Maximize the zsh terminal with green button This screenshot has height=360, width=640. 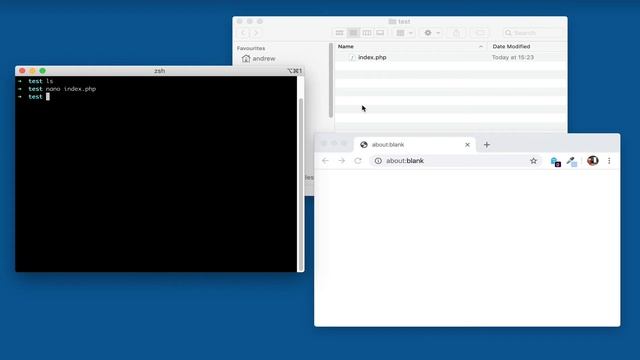pyautogui.click(x=42, y=71)
